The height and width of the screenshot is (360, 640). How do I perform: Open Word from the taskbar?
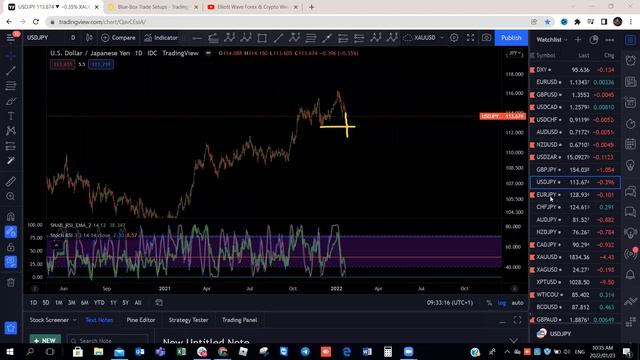(367, 351)
